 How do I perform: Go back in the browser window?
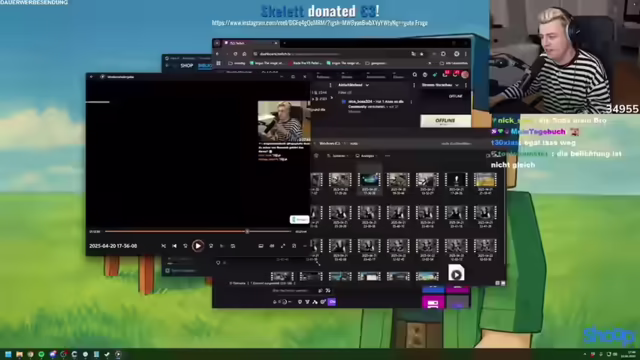click(218, 54)
